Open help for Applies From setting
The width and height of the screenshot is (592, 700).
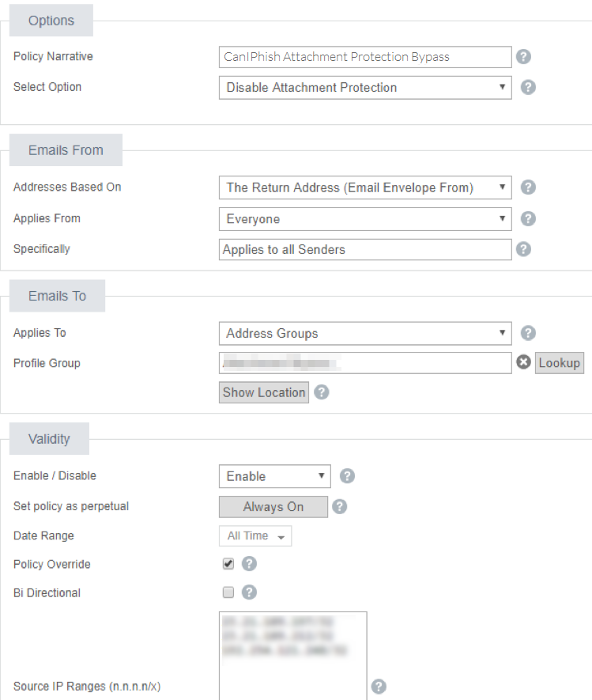pyautogui.click(x=528, y=219)
